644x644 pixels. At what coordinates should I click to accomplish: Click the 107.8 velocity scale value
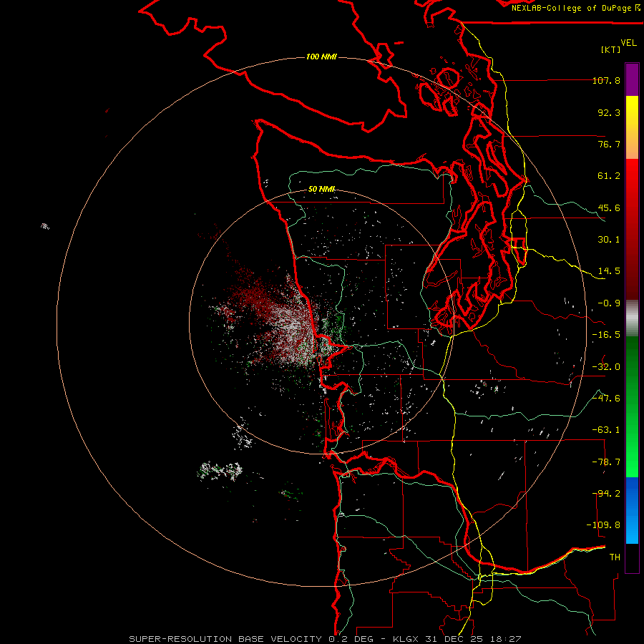click(606, 80)
